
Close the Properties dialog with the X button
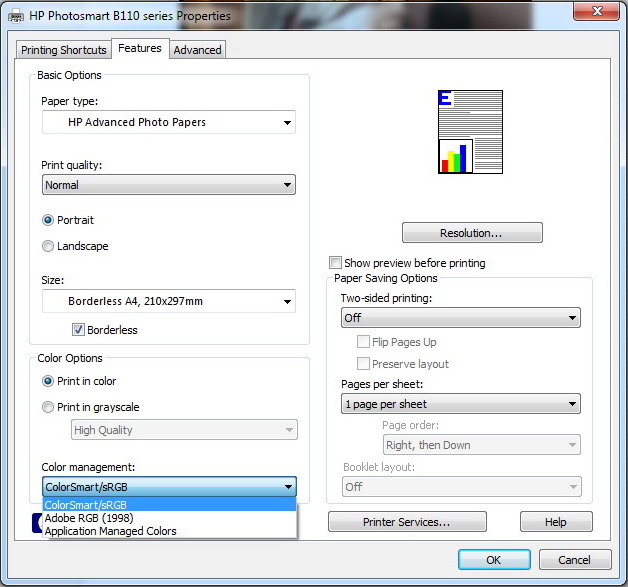point(597,10)
